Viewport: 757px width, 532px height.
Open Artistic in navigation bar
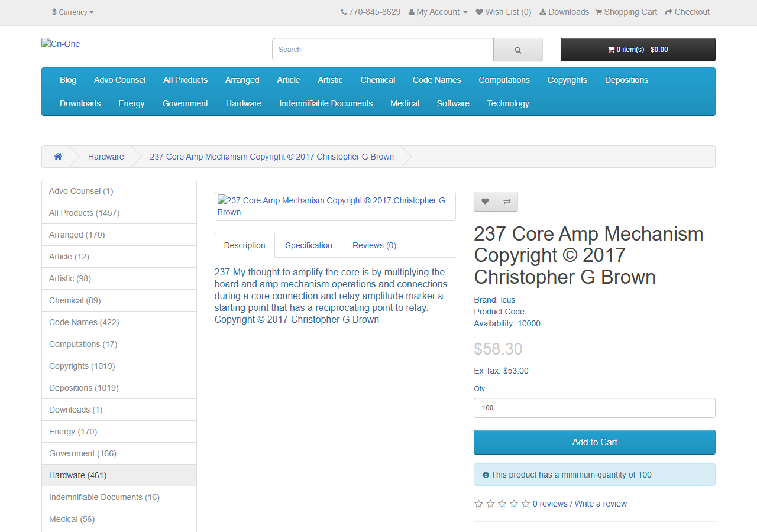pyautogui.click(x=330, y=80)
